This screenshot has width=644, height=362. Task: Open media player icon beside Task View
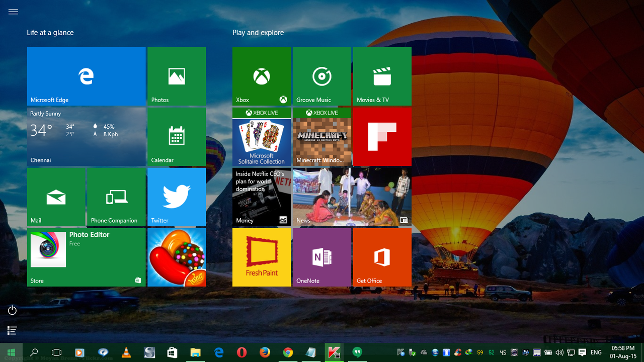pos(79,353)
